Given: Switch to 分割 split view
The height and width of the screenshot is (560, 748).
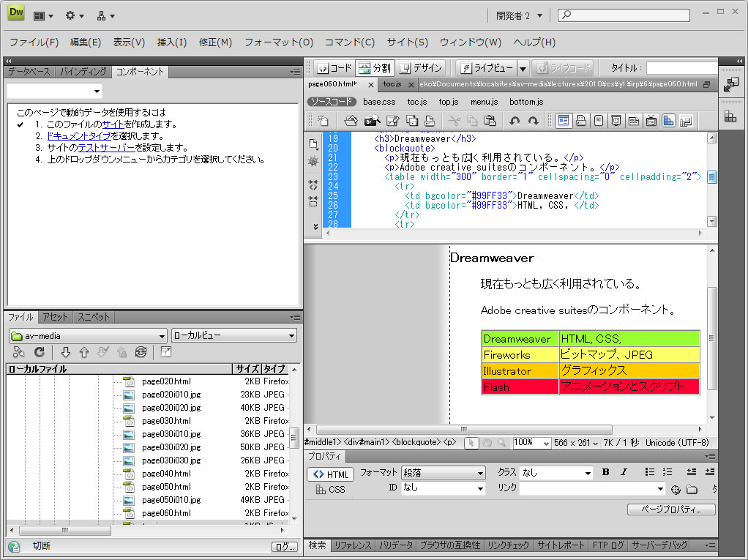Looking at the screenshot, I should pyautogui.click(x=375, y=68).
